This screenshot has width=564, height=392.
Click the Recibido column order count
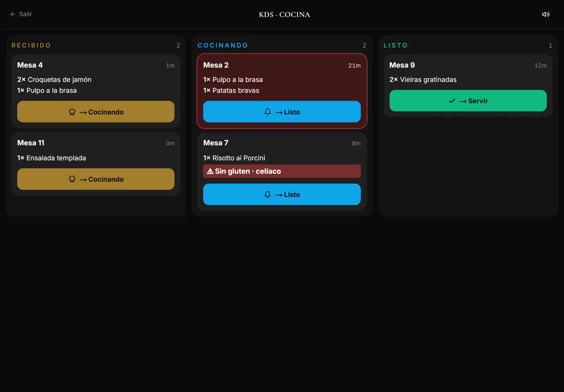click(178, 46)
